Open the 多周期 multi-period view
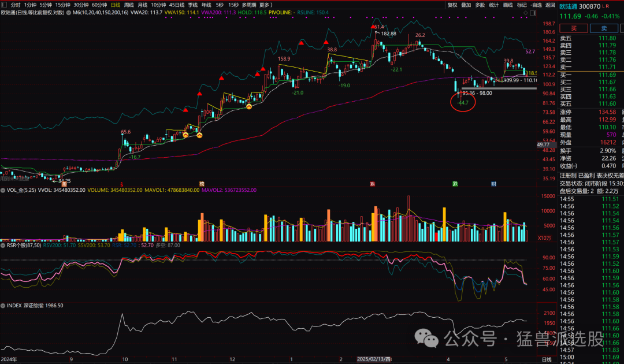Viewport: 624px width, 364px height. coord(249,5)
